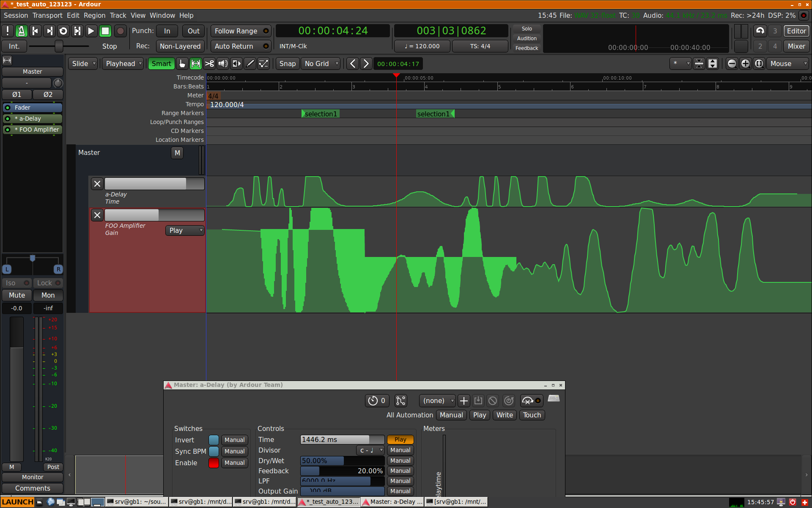Click the zoom in magnifier icon
This screenshot has height=508, width=812.
pyautogui.click(x=746, y=64)
